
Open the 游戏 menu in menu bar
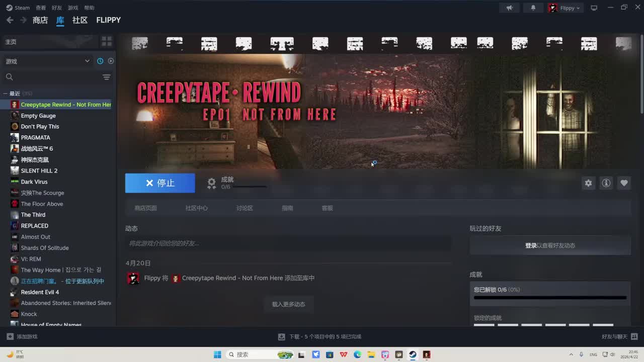(x=73, y=8)
